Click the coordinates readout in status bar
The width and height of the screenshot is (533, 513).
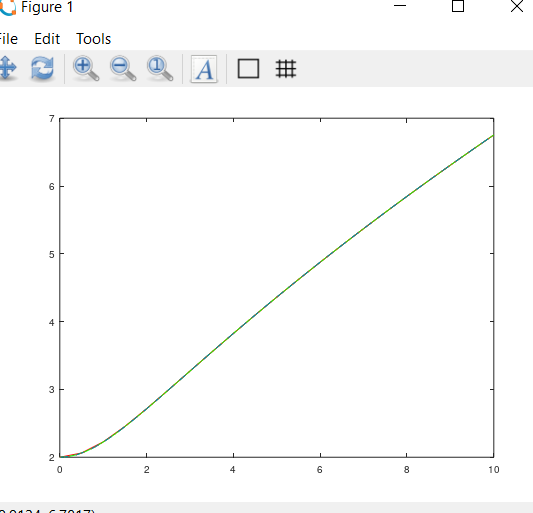pyautogui.click(x=47, y=510)
